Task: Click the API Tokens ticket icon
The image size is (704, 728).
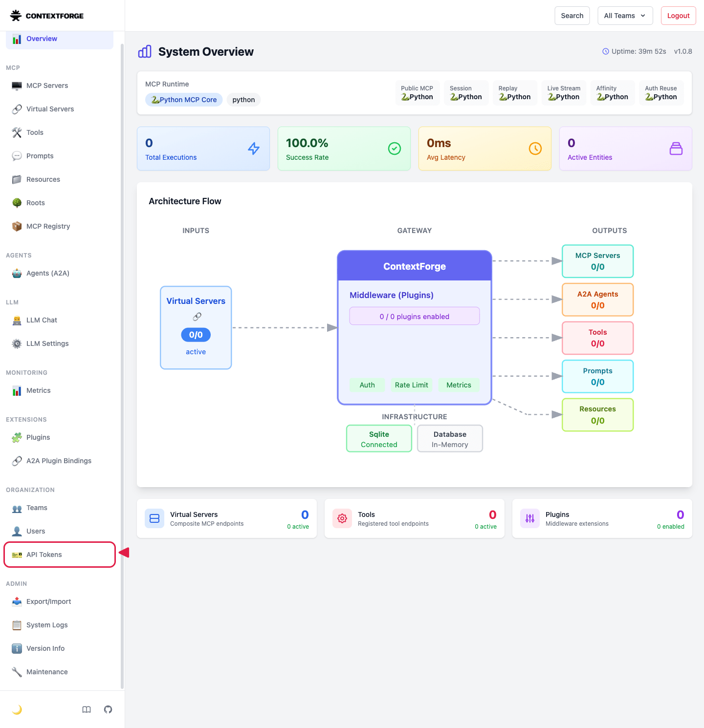Action: 17,555
